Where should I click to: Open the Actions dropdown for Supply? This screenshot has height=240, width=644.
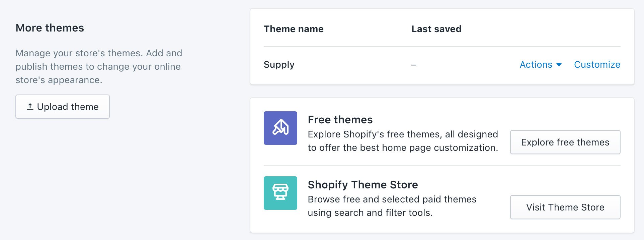(x=536, y=65)
